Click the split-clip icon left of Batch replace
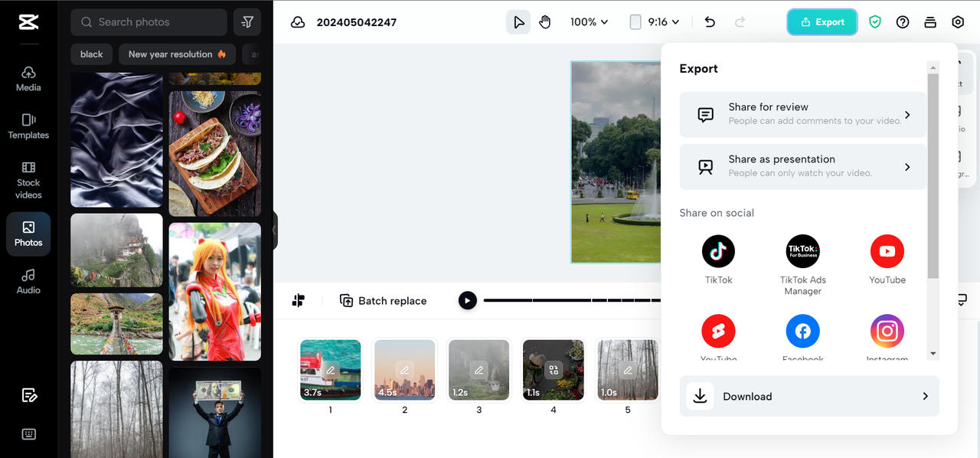Viewport: 980px width, 458px height. click(299, 301)
